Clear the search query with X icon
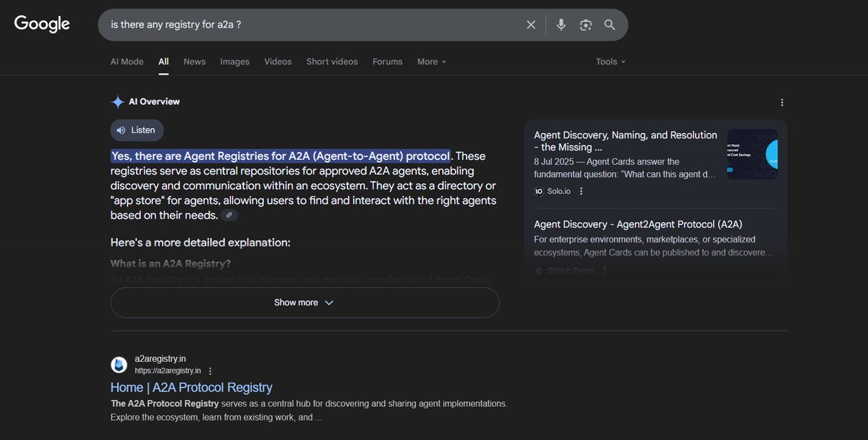This screenshot has height=440, width=868. pos(531,25)
